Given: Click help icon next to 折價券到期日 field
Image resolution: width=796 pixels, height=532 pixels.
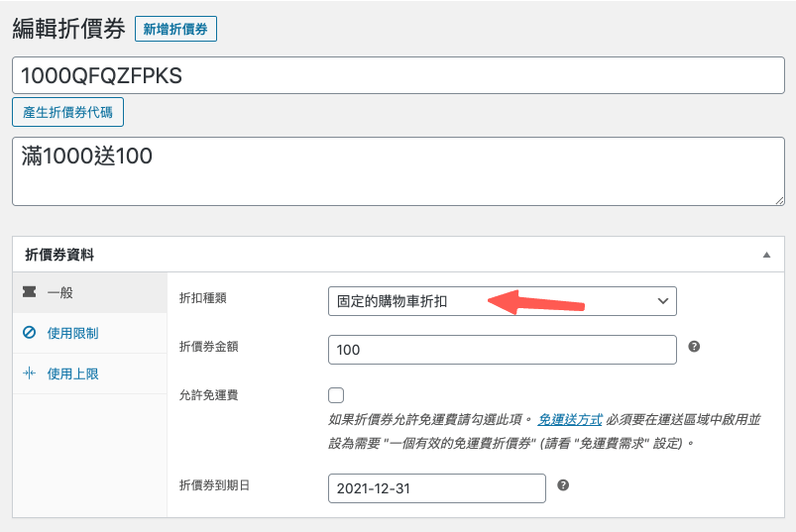Looking at the screenshot, I should 563,485.
